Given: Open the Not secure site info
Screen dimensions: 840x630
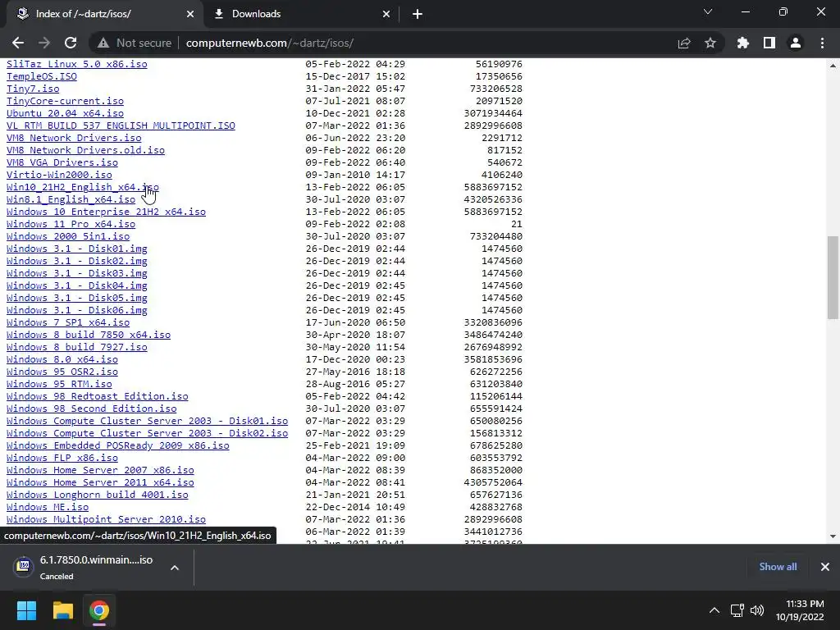Looking at the screenshot, I should click(x=135, y=43).
